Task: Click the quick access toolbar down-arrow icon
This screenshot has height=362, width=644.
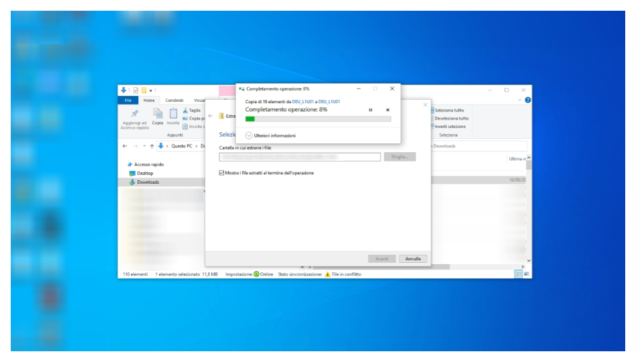Action: [x=123, y=90]
